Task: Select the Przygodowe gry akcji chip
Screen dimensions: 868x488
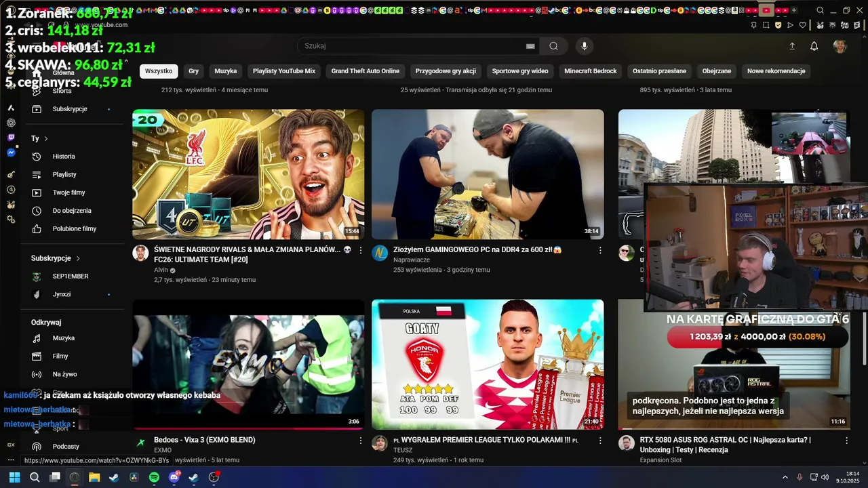Action: [446, 71]
